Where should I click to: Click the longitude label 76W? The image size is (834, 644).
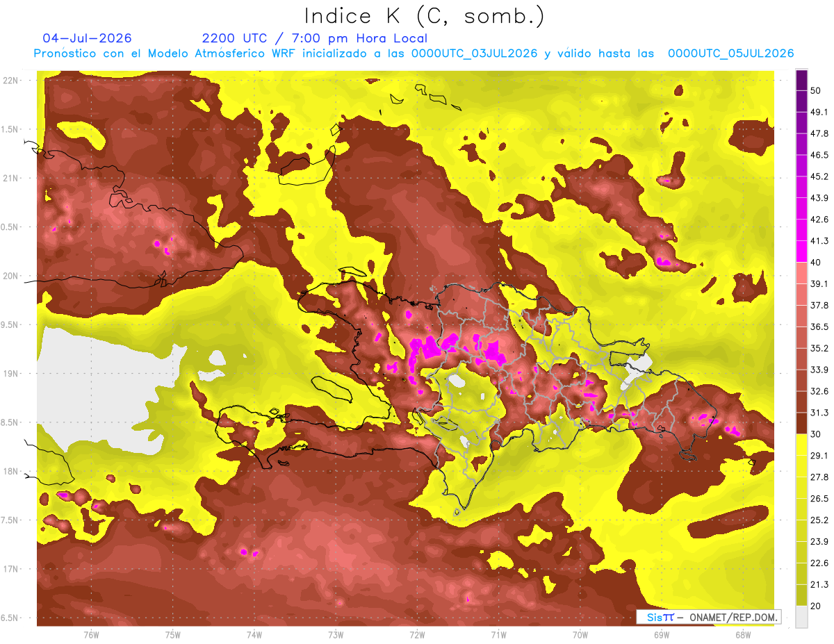point(91,634)
